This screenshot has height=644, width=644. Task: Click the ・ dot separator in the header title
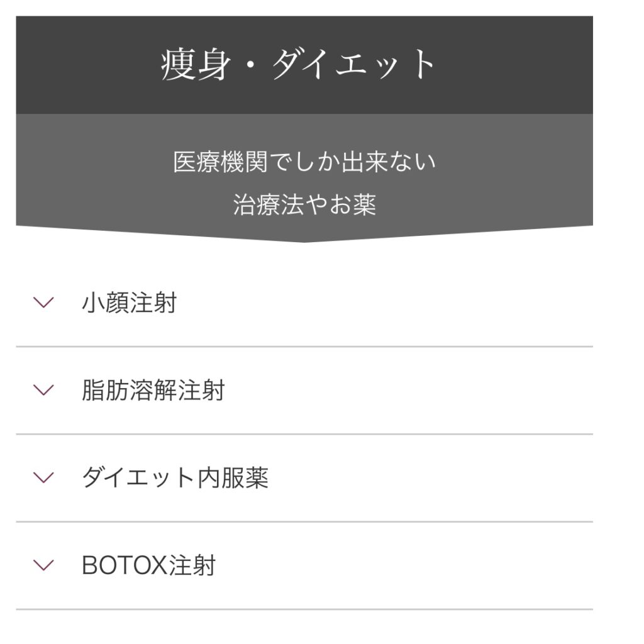pos(251,65)
